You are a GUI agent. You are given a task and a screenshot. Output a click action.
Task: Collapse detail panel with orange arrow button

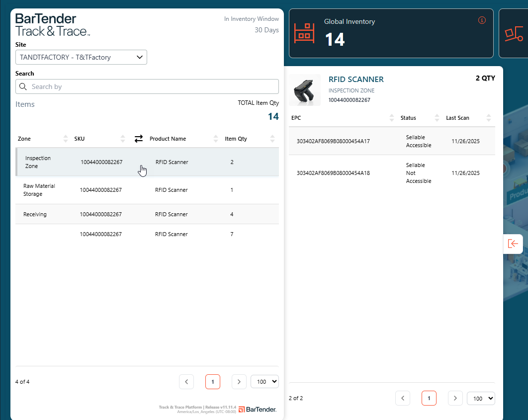click(x=513, y=244)
